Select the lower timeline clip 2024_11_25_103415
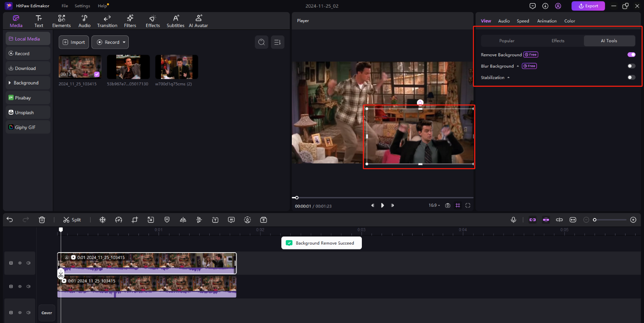The width and height of the screenshot is (644, 323). pyautogui.click(x=147, y=287)
